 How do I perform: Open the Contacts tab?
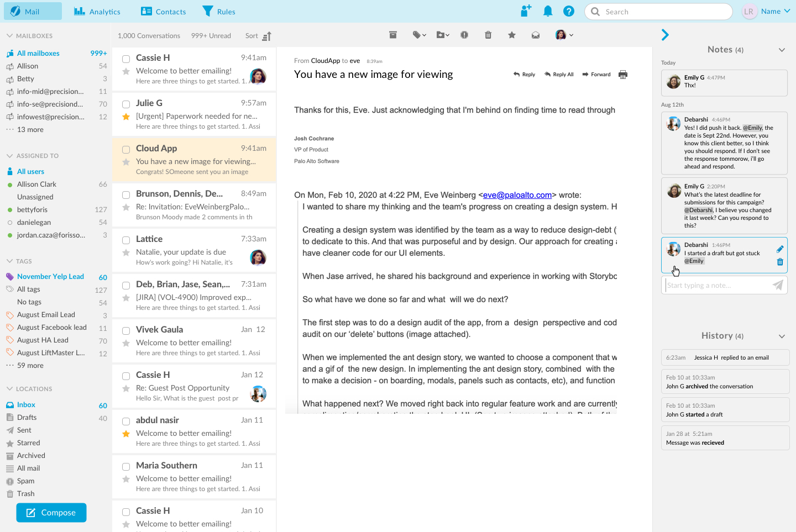click(x=163, y=11)
